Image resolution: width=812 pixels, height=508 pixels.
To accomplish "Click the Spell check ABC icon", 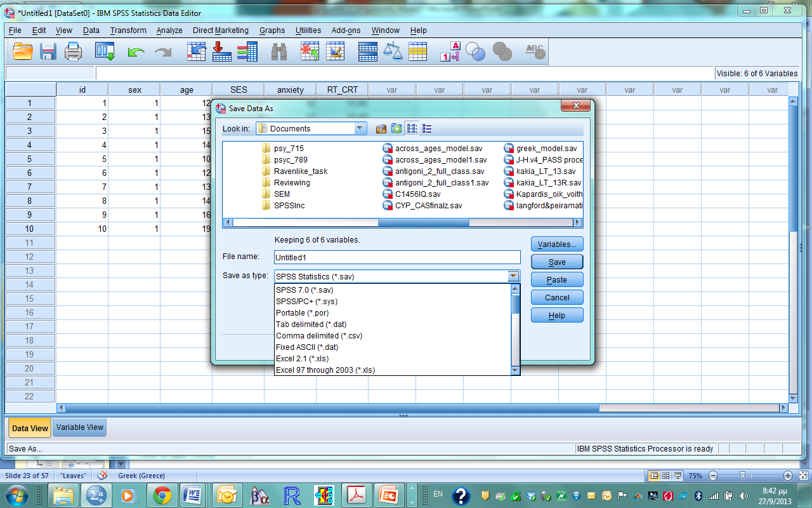I will pyautogui.click(x=535, y=51).
